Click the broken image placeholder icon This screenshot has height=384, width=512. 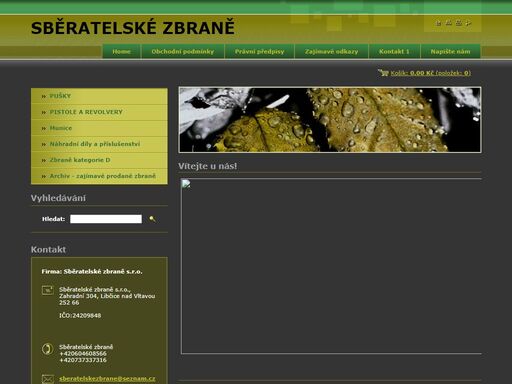coord(186,184)
